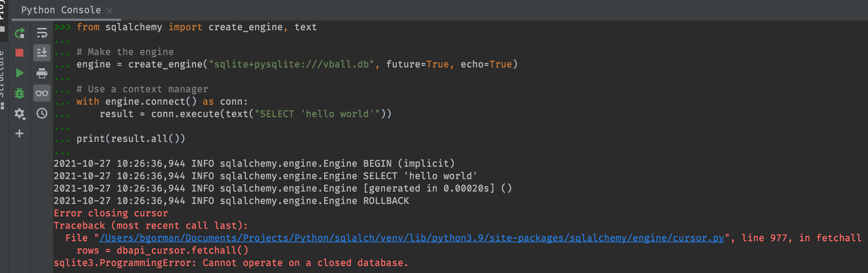Add a new console with plus icon

tap(19, 133)
